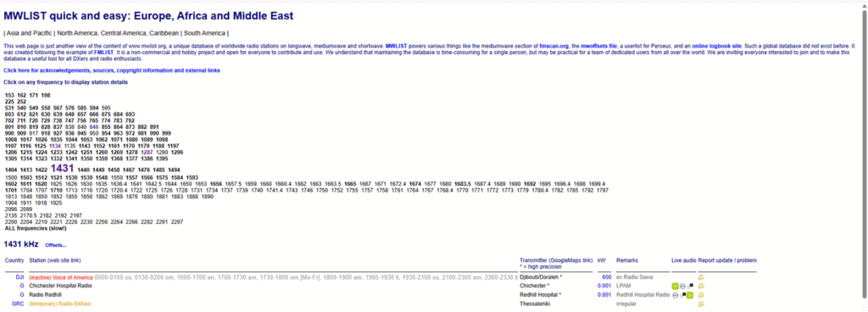Open acknowledgements, sources and copyright information link

[112, 70]
